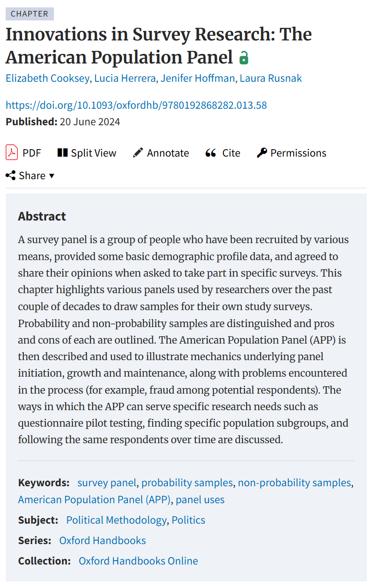373x588 pixels.
Task: Go to Oxford Handbooks Online collection
Action: click(x=138, y=561)
